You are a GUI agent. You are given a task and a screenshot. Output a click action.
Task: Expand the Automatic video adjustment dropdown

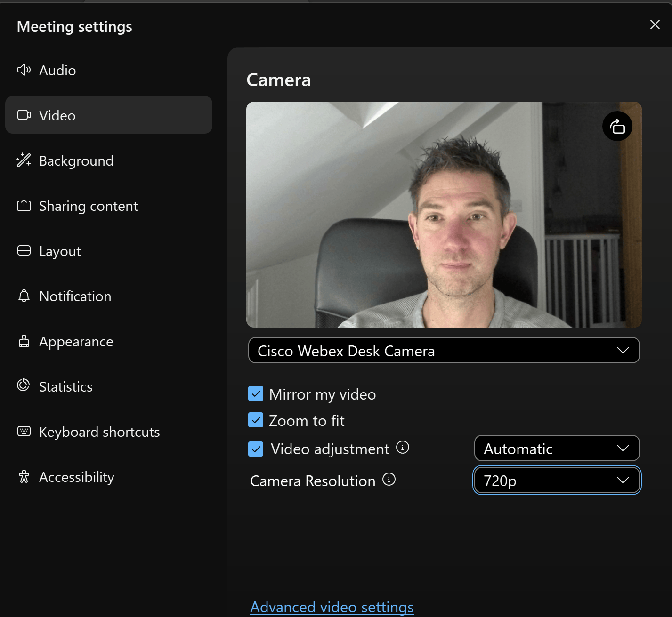(557, 448)
